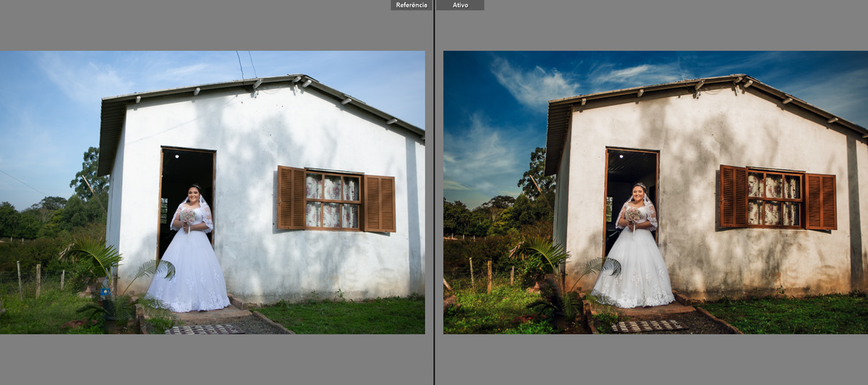Click the vertical divider between both views
The height and width of the screenshot is (385, 868).
[x=434, y=192]
